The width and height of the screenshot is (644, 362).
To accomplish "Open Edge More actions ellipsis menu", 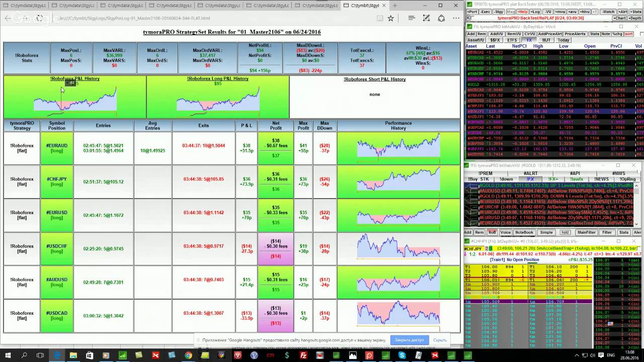I will (x=456, y=18).
